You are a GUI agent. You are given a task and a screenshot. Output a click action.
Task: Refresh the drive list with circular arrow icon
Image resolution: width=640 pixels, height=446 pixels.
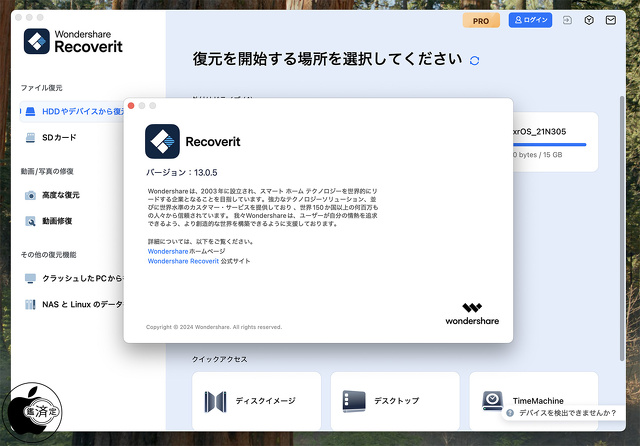coord(474,60)
